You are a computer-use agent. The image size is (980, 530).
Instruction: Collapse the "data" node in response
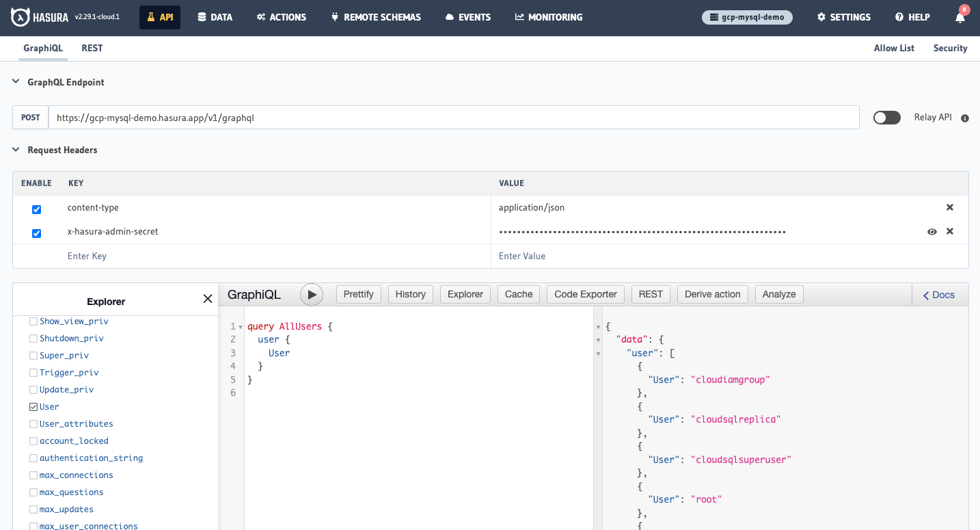(x=599, y=340)
